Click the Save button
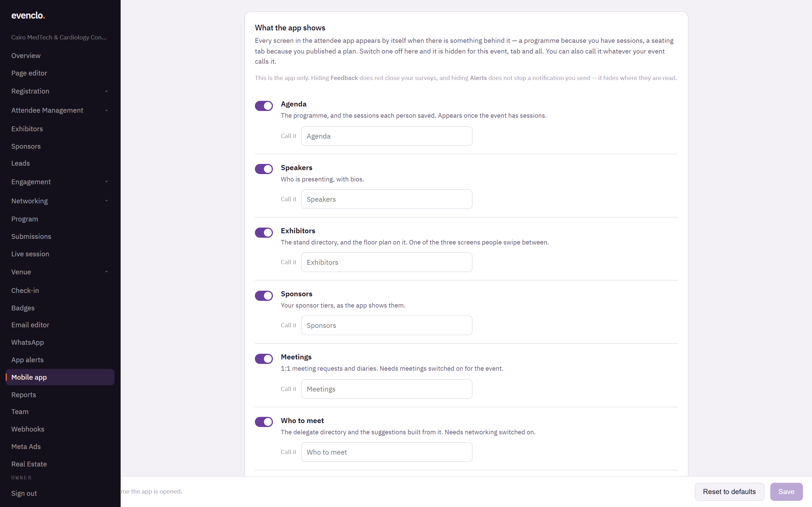 pos(786,492)
